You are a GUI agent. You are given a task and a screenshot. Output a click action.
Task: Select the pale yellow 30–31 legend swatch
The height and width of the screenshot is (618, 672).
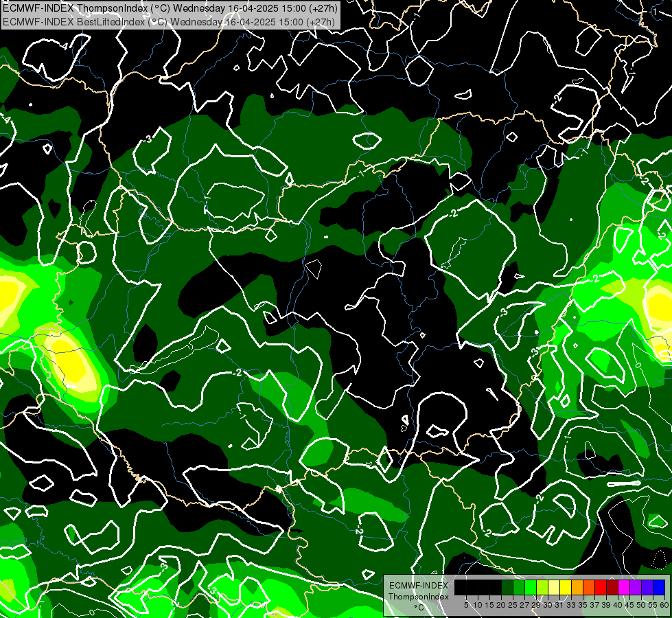click(x=554, y=587)
